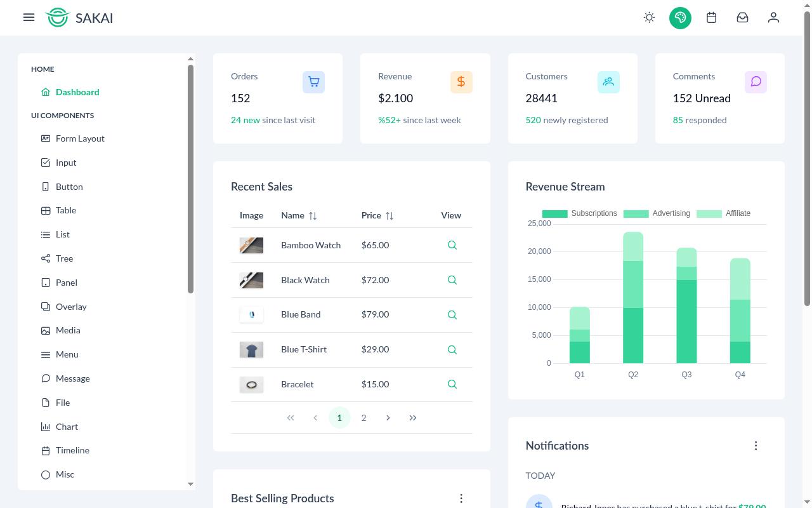Open Chart menu item
Screen dimensions: 812x508
[107, 427]
